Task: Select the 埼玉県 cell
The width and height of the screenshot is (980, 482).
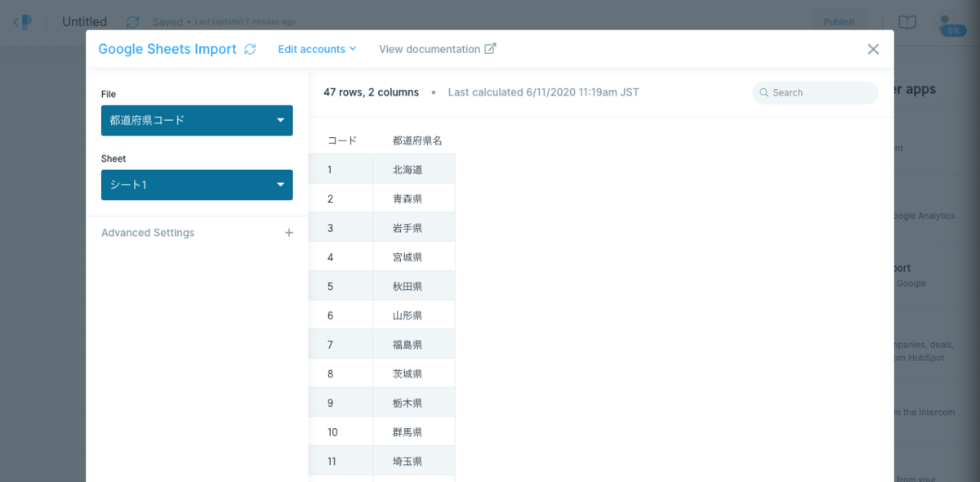Action: click(414, 462)
